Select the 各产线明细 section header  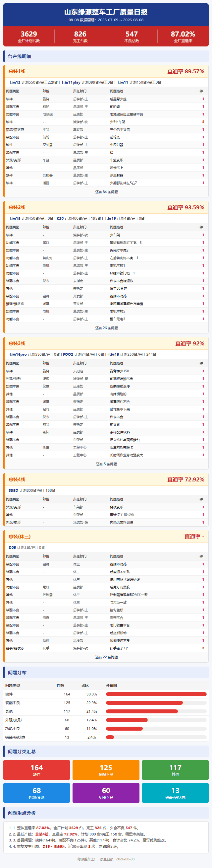pyautogui.click(x=106, y=56)
